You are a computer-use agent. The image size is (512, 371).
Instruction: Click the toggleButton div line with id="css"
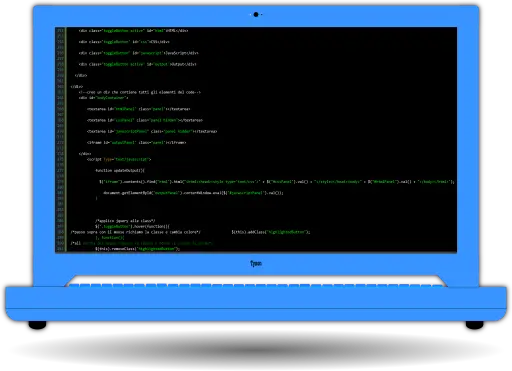pyautogui.click(x=124, y=42)
